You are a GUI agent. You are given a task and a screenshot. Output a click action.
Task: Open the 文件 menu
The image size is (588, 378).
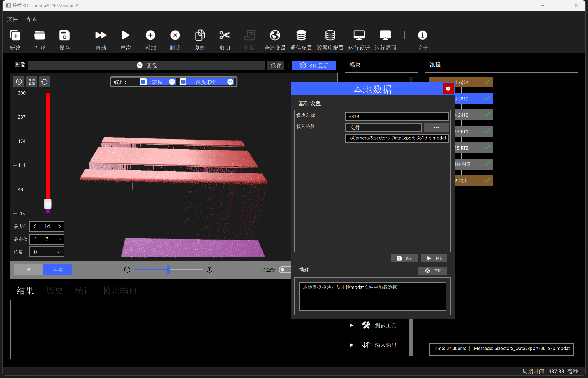(x=13, y=19)
